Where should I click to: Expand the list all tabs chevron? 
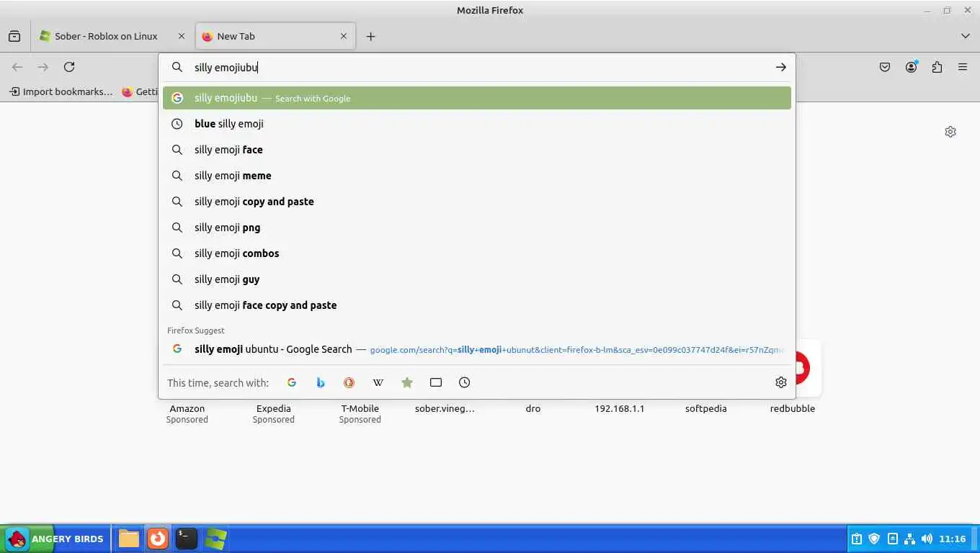tap(966, 36)
